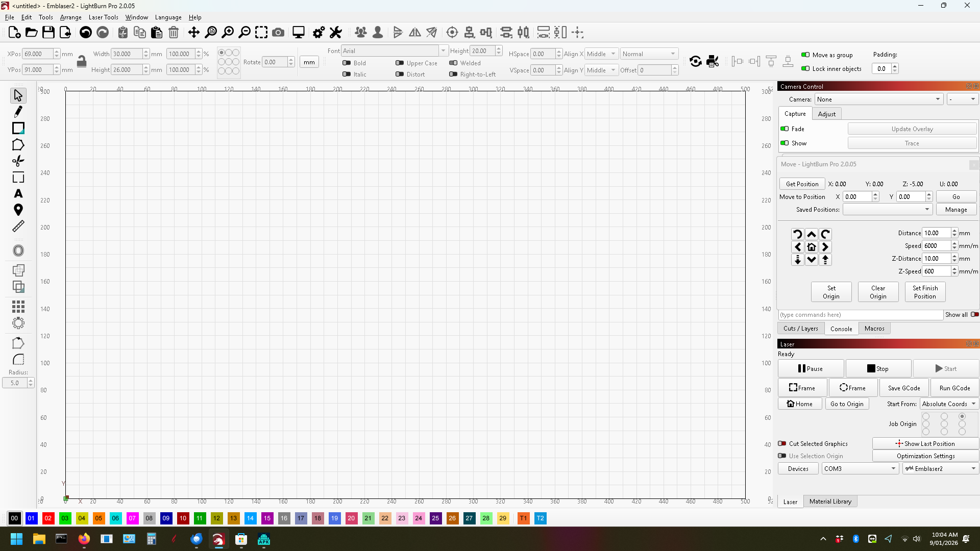Expand the Camera selection dropdown

[x=878, y=99]
